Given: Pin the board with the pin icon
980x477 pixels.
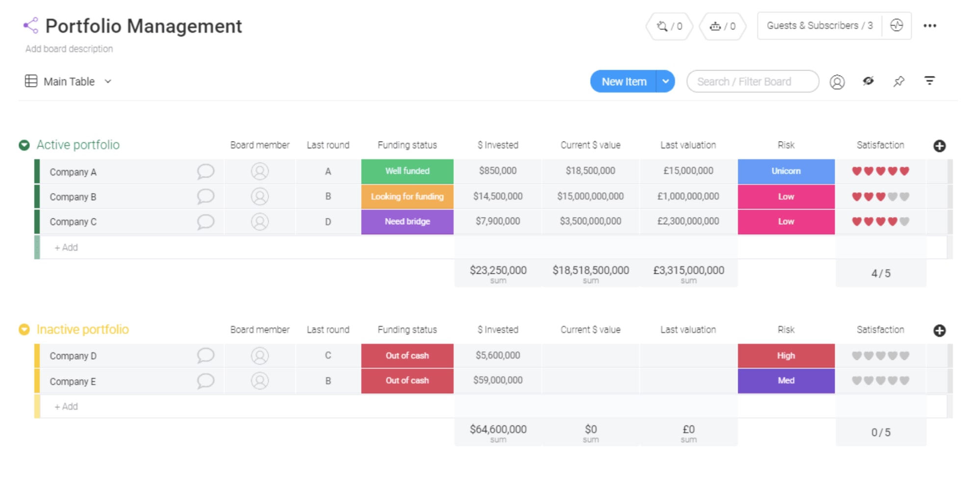Looking at the screenshot, I should coord(899,81).
